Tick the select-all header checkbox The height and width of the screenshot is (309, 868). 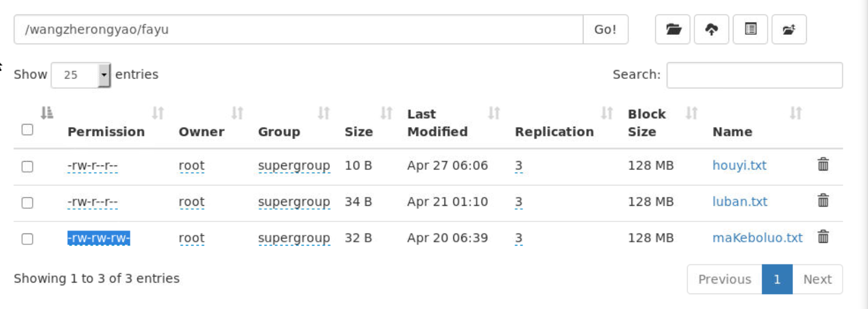click(27, 130)
